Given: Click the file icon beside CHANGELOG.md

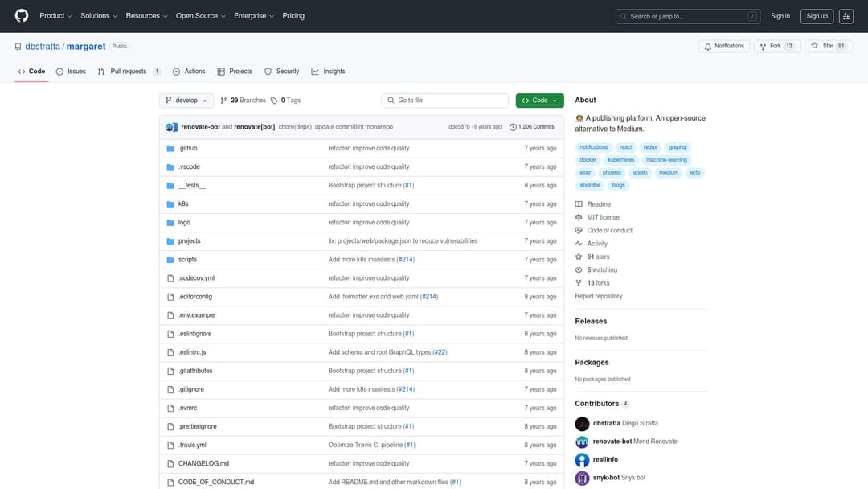Looking at the screenshot, I should pos(170,463).
